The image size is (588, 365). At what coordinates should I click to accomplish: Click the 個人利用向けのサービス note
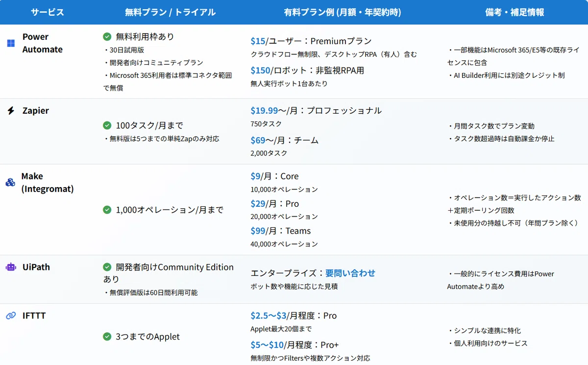point(488,343)
